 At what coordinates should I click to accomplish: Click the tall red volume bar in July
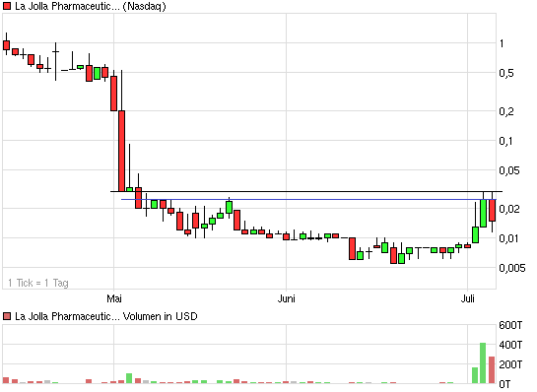[492, 369]
